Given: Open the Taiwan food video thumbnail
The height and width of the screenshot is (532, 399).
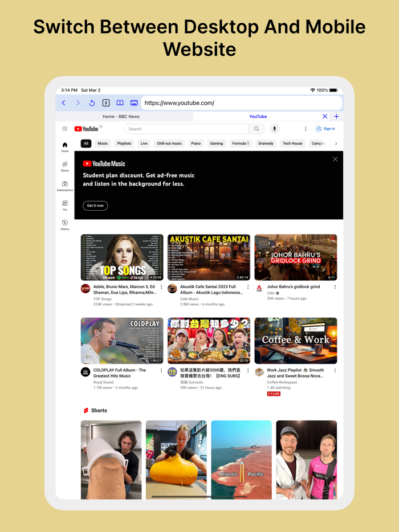Looking at the screenshot, I should pyautogui.click(x=209, y=341).
